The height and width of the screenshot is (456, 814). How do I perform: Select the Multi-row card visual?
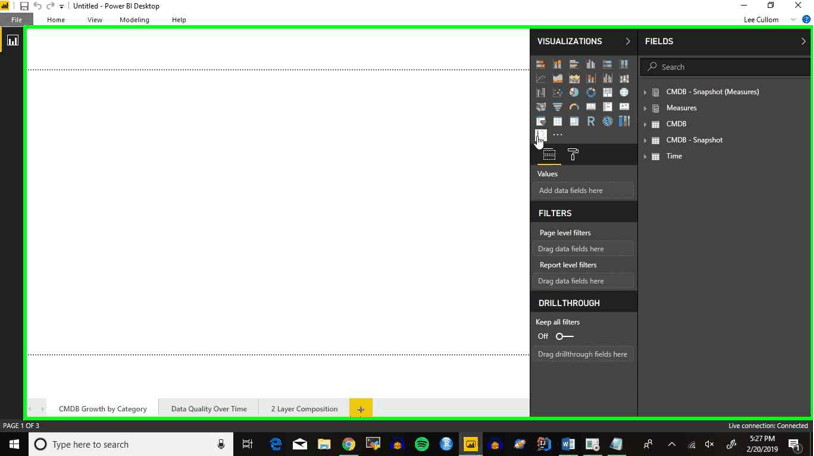[x=607, y=107]
